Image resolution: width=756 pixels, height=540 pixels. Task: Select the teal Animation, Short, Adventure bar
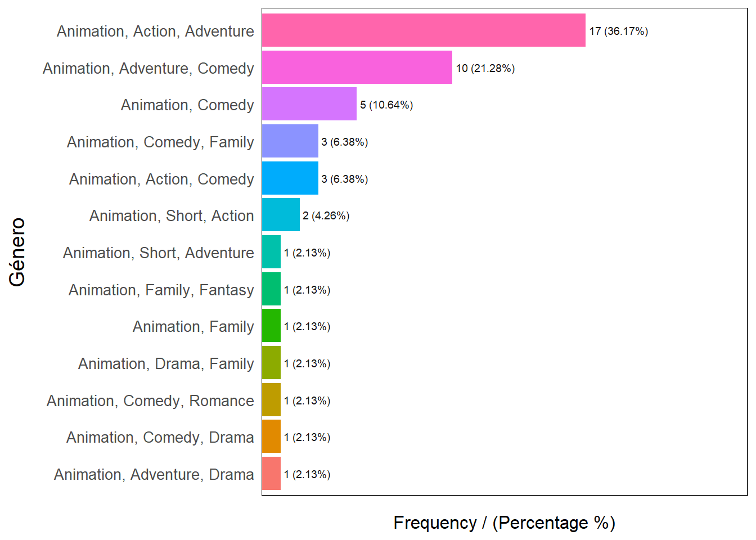(x=271, y=252)
